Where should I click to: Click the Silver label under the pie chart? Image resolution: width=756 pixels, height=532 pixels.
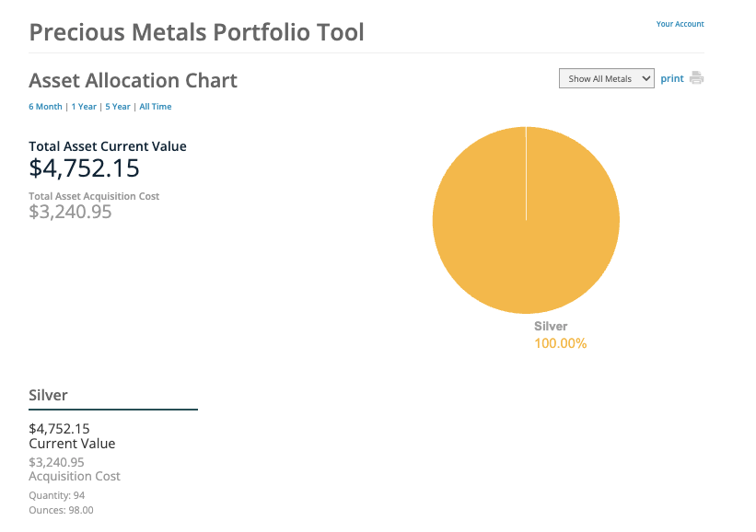click(x=551, y=326)
